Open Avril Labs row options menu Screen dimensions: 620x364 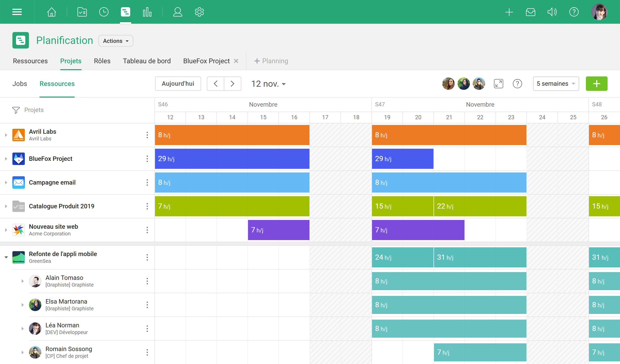(147, 135)
